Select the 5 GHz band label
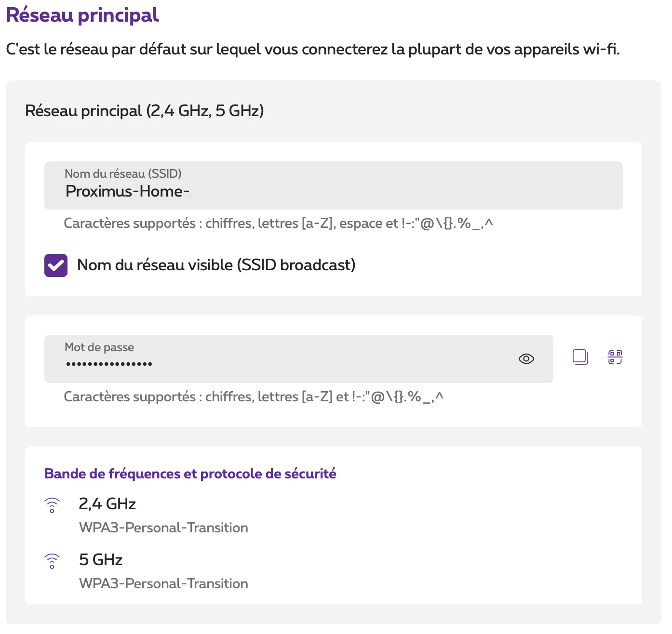The height and width of the screenshot is (634, 672). (101, 560)
